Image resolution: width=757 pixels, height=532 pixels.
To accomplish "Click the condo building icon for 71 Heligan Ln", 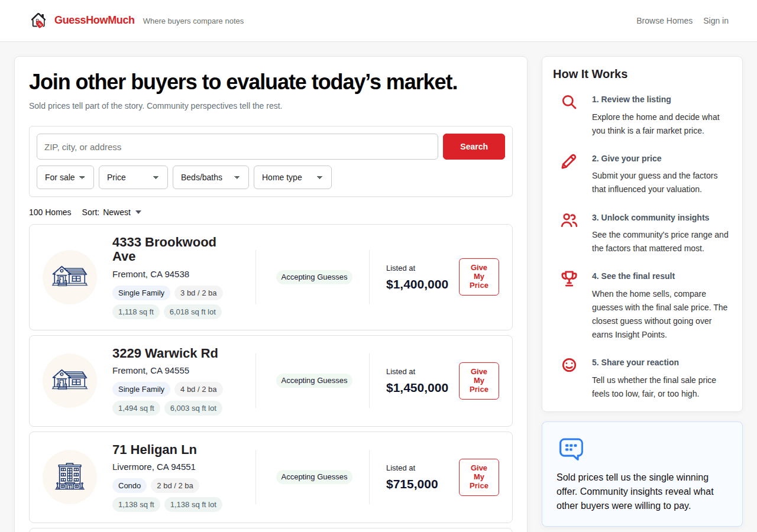I will pos(70,476).
